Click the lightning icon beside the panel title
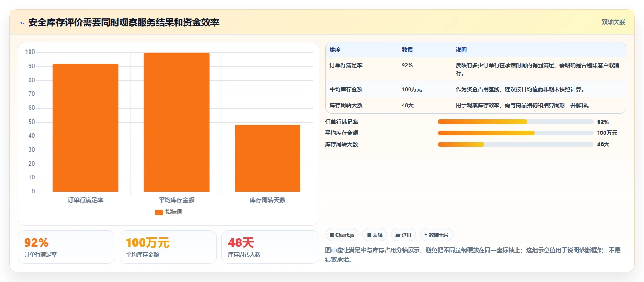The image size is (644, 282). 22,23
